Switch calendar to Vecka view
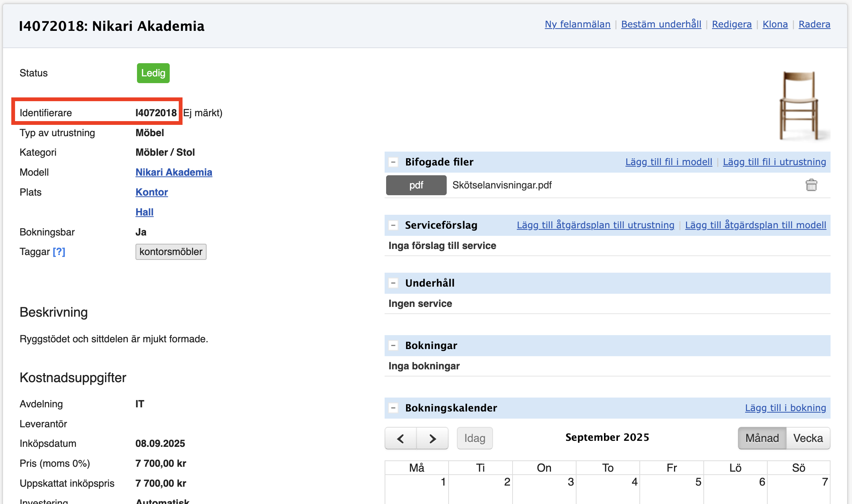The height and width of the screenshot is (504, 852). pyautogui.click(x=808, y=438)
